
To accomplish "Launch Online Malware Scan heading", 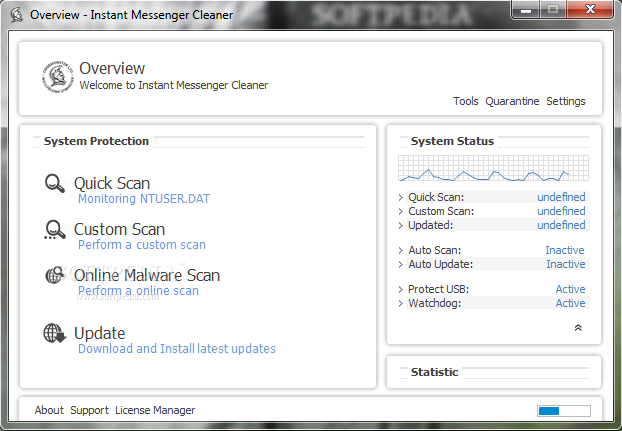I will [147, 275].
